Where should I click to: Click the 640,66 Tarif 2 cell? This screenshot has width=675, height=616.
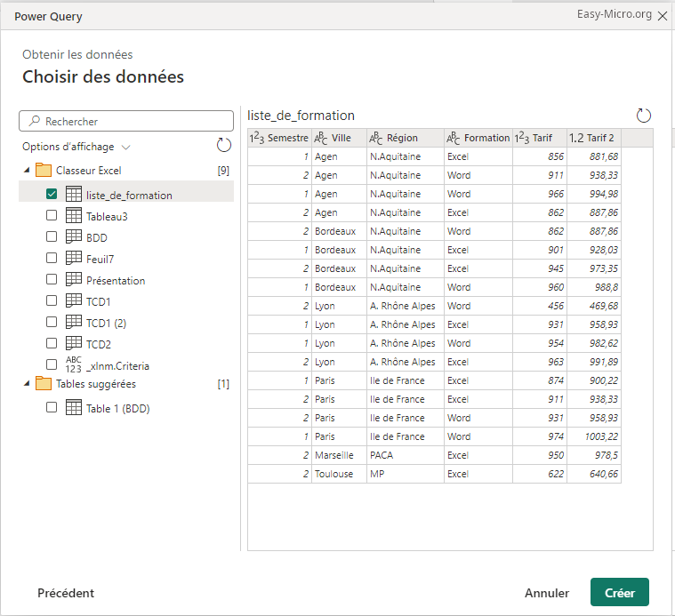[x=594, y=474]
